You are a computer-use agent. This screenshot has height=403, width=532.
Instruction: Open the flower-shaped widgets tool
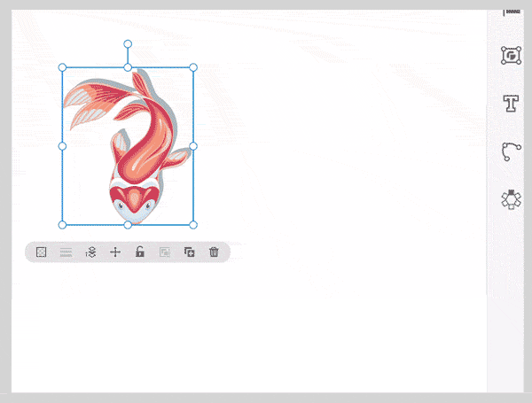(x=511, y=199)
